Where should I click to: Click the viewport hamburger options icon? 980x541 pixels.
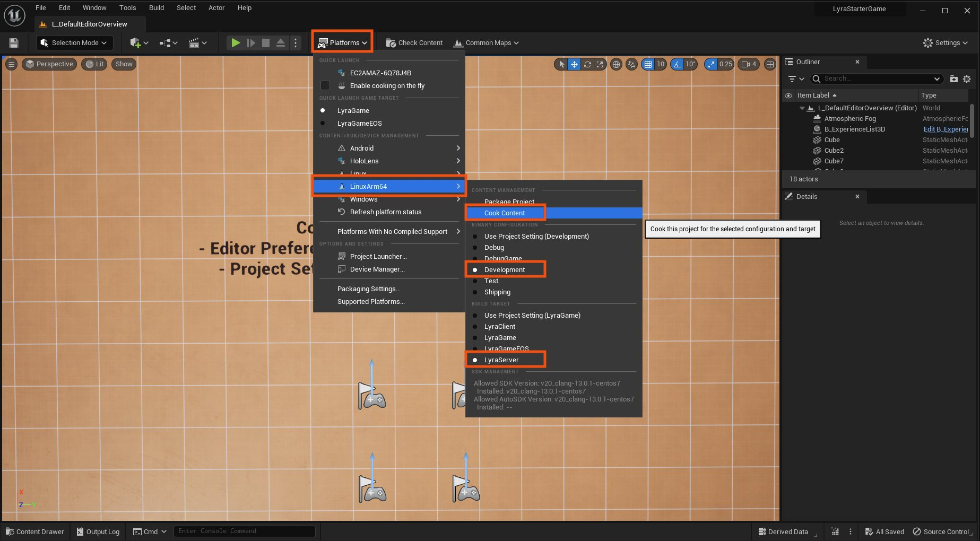pyautogui.click(x=11, y=64)
